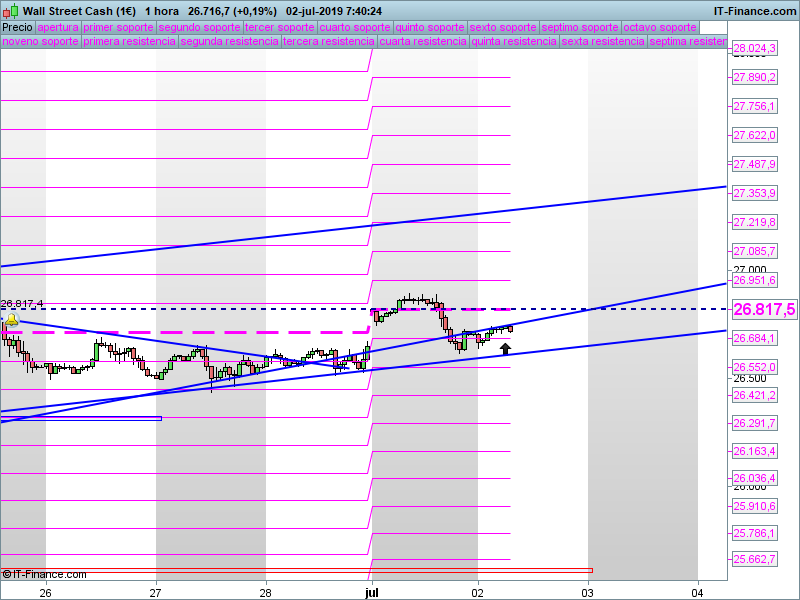The image size is (800, 600).
Task: Select the apertura legend tab
Action: coord(58,28)
